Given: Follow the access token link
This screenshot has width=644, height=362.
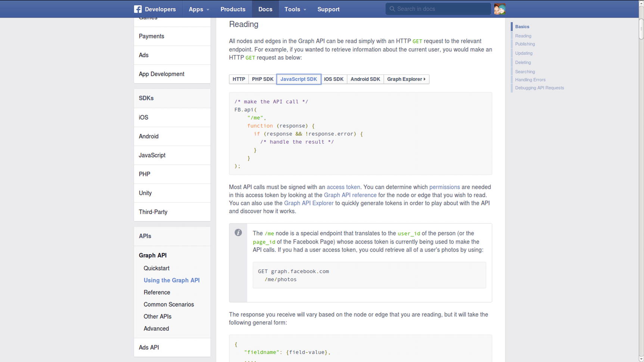Looking at the screenshot, I should (343, 187).
